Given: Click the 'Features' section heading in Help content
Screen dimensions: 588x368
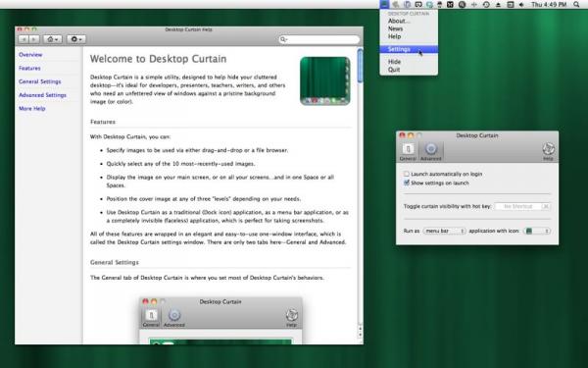Looking at the screenshot, I should 103,122.
